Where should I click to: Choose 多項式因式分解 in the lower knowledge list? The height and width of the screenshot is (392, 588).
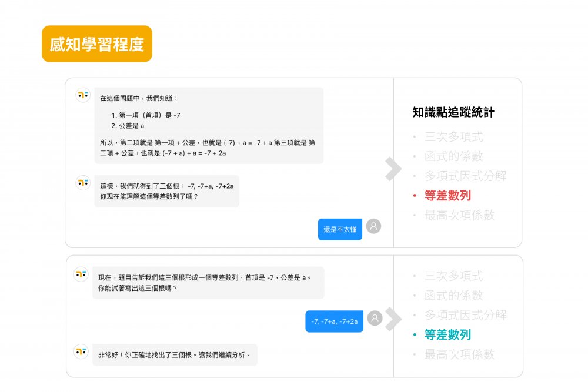(x=465, y=315)
